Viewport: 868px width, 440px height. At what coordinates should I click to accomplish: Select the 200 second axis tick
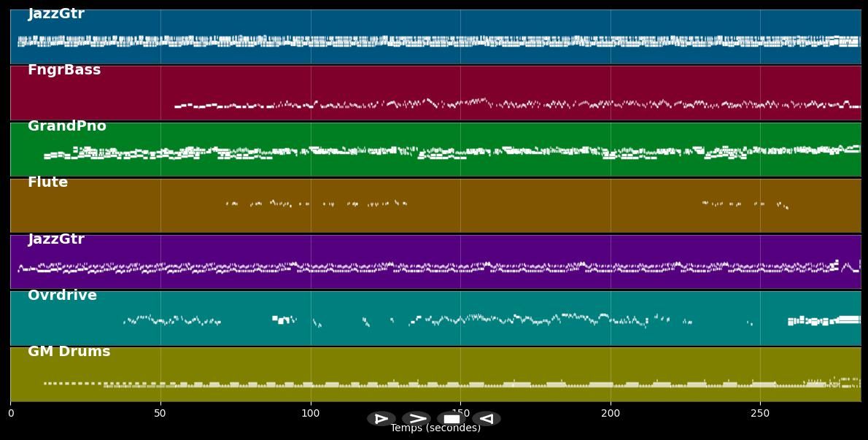(x=611, y=414)
